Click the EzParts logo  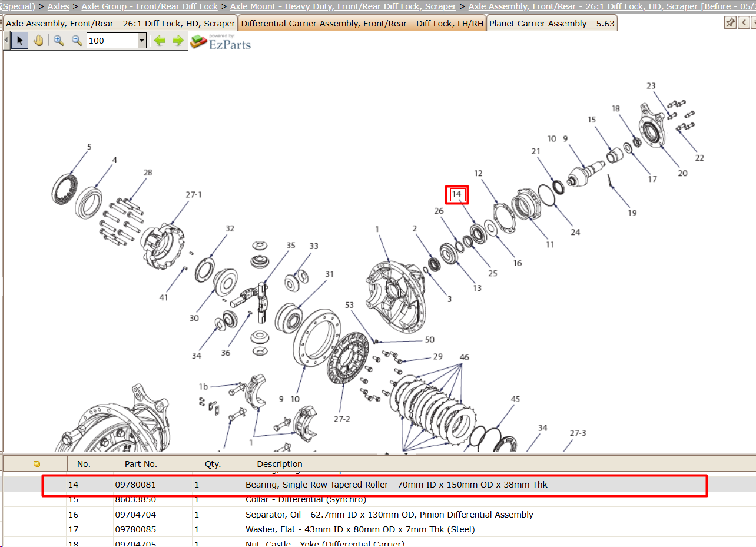[x=221, y=41]
